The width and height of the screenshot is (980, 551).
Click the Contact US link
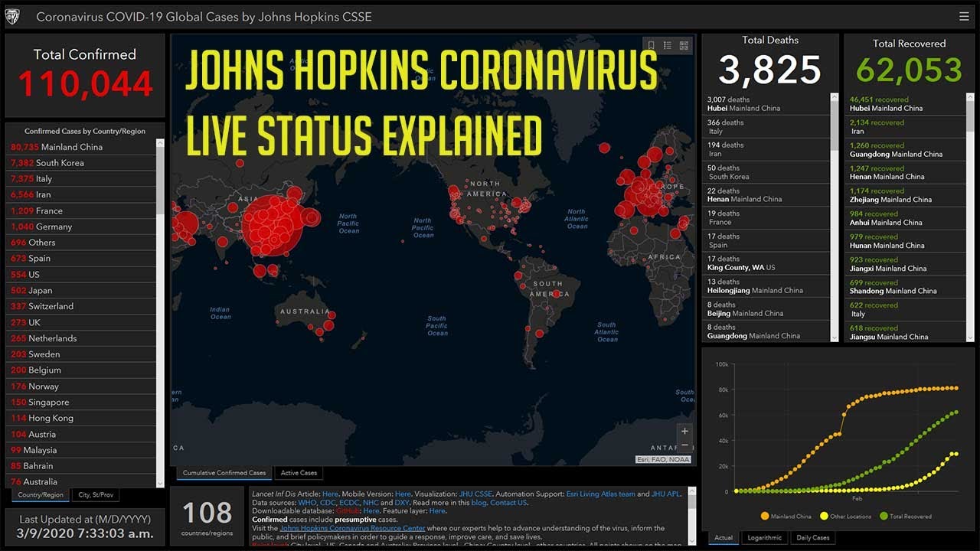508,503
